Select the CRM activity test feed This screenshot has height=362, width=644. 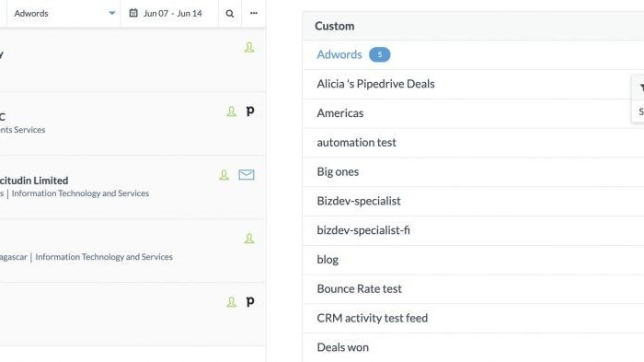473,319
